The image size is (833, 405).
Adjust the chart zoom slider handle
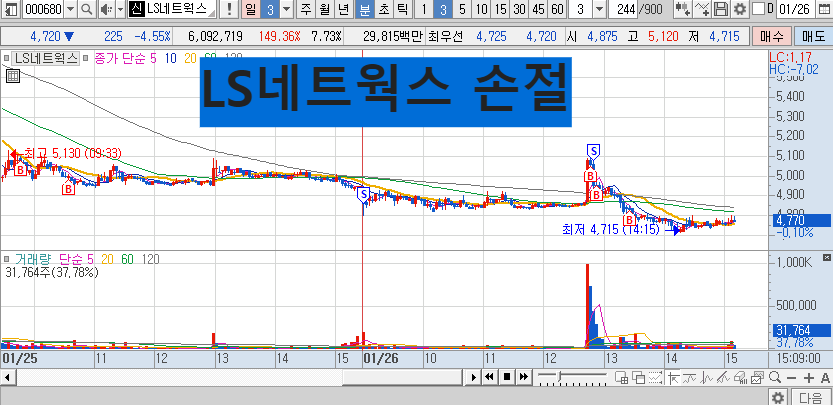click(559, 377)
